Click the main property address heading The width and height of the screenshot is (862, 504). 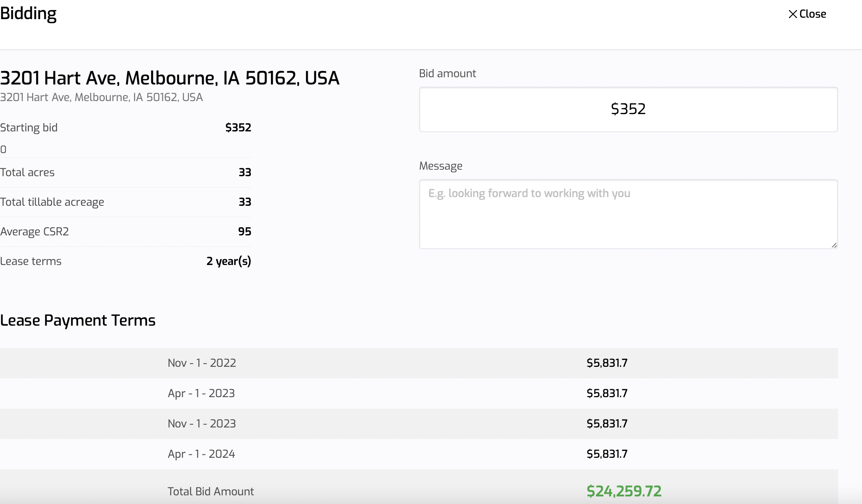[x=169, y=78]
